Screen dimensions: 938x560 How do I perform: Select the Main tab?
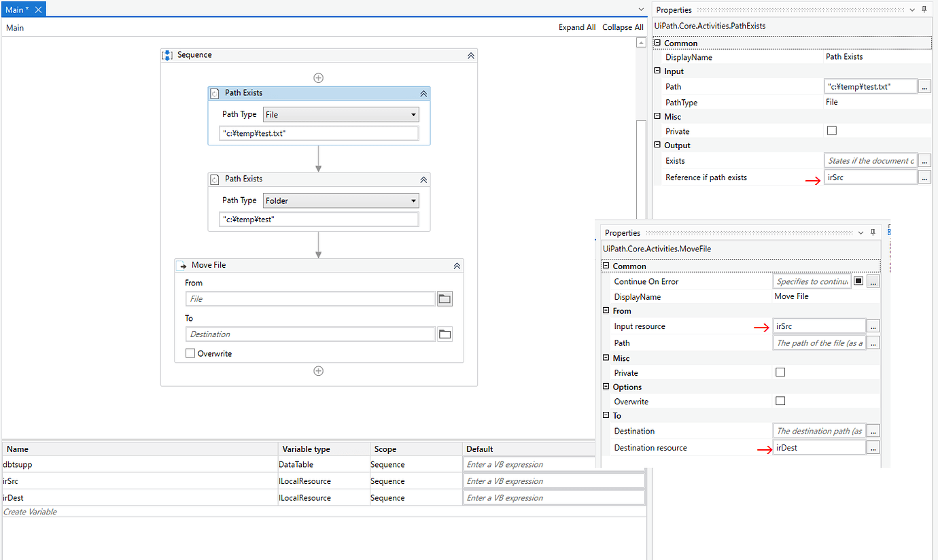coord(17,10)
